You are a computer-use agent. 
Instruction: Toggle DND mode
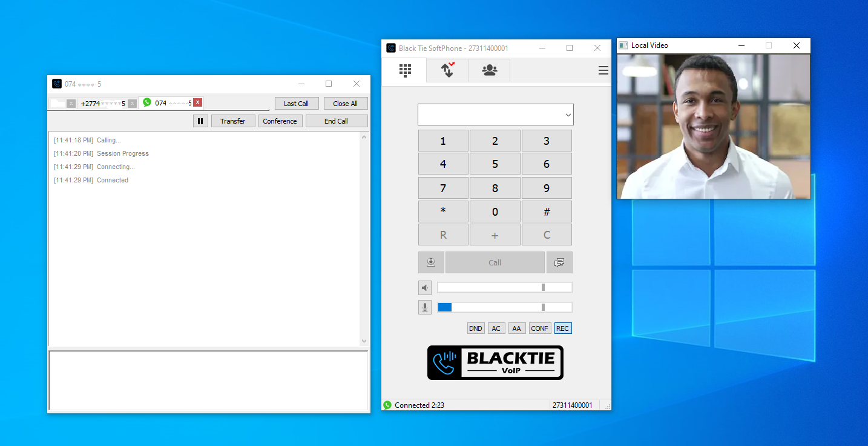[476, 328]
